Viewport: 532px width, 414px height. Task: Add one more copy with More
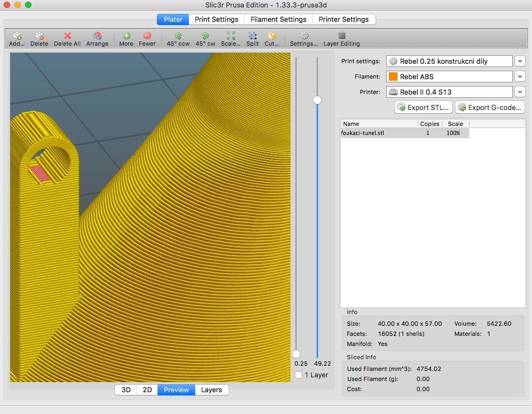coord(126,36)
